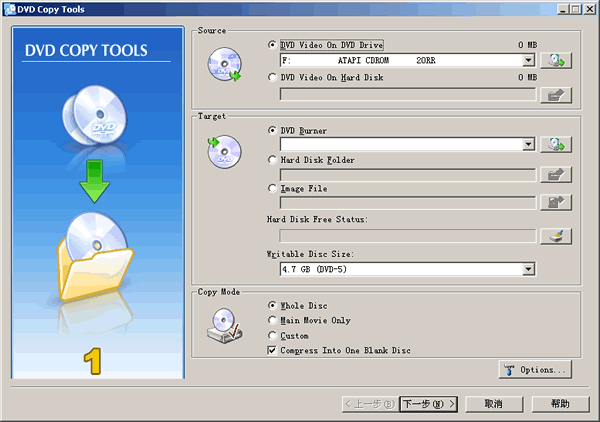Screen dimensions: 600x422
Task: Select DVD Video On Hard Disk radio button
Action: tap(272, 77)
